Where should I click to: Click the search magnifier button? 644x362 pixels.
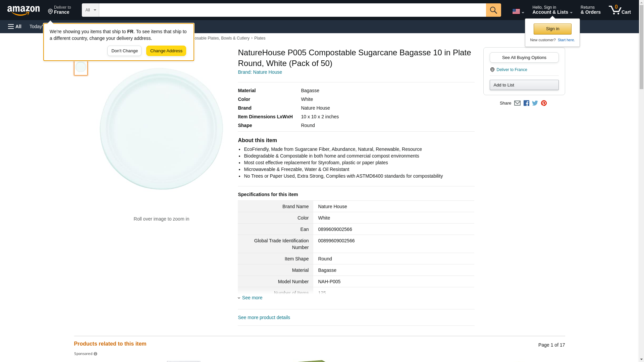point(493,10)
